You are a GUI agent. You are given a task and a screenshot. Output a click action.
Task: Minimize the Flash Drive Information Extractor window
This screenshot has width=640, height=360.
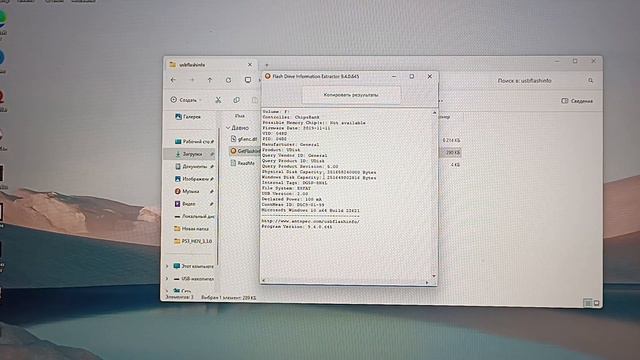(394, 76)
